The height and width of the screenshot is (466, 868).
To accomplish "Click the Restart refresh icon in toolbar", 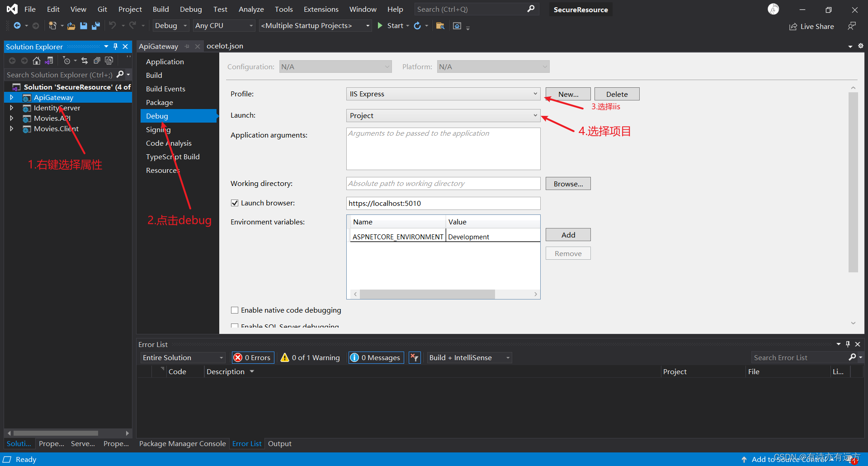I will pos(417,26).
